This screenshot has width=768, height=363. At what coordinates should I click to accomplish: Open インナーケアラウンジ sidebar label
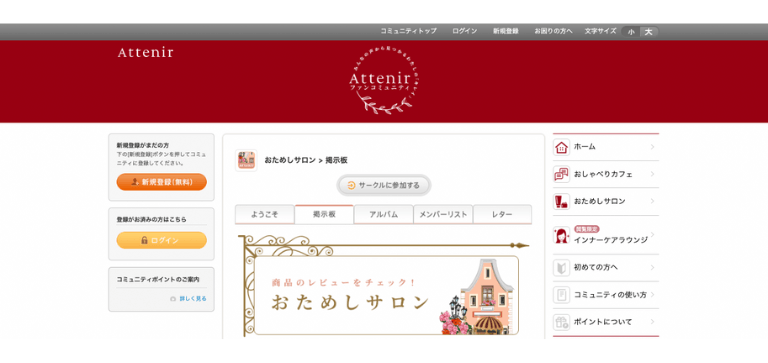coord(611,240)
